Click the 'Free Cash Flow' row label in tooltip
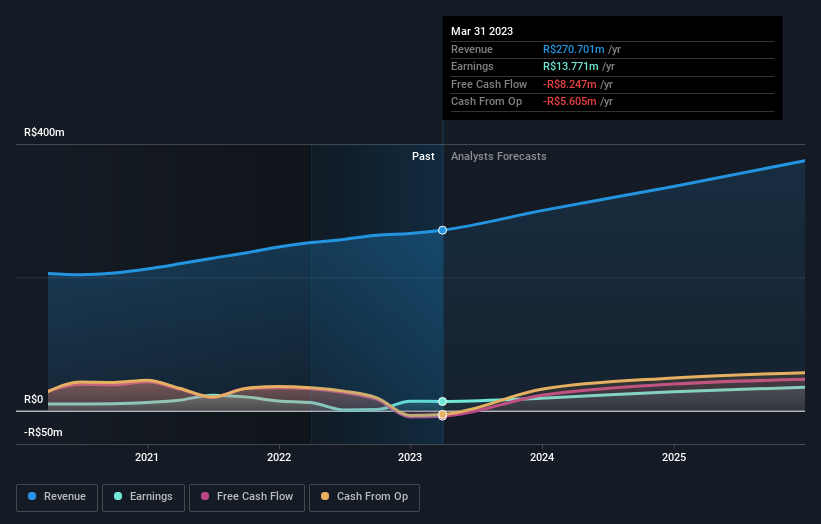The width and height of the screenshot is (821, 524). point(489,84)
